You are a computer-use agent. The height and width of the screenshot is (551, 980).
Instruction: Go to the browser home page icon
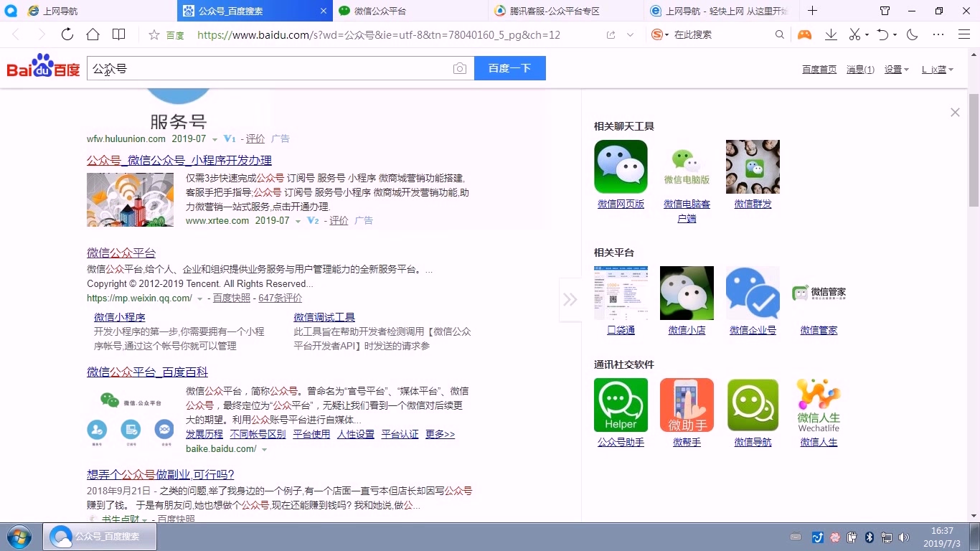tap(93, 34)
